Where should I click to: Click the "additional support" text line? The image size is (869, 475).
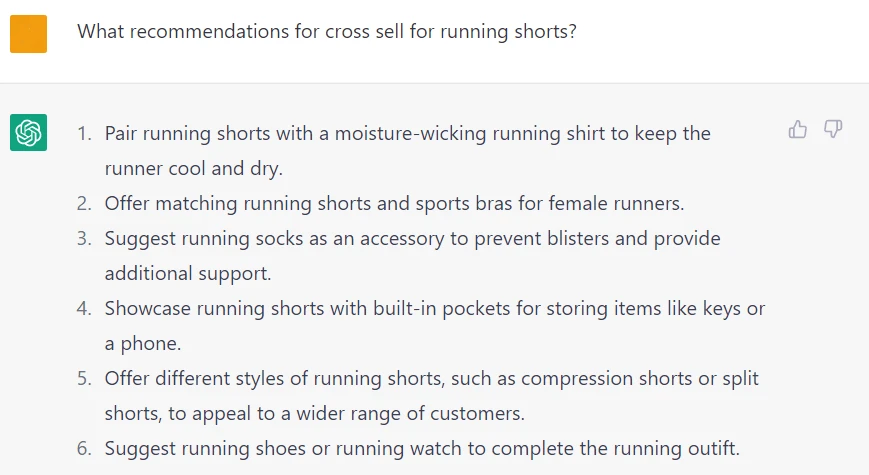[x=188, y=273]
